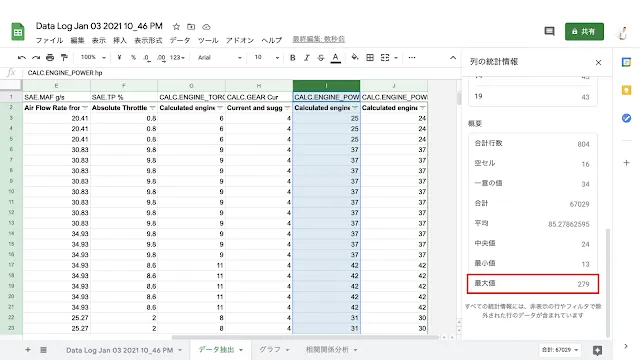Click the undo icon in toolbar
This screenshot has width=640, height=360.
[22, 58]
